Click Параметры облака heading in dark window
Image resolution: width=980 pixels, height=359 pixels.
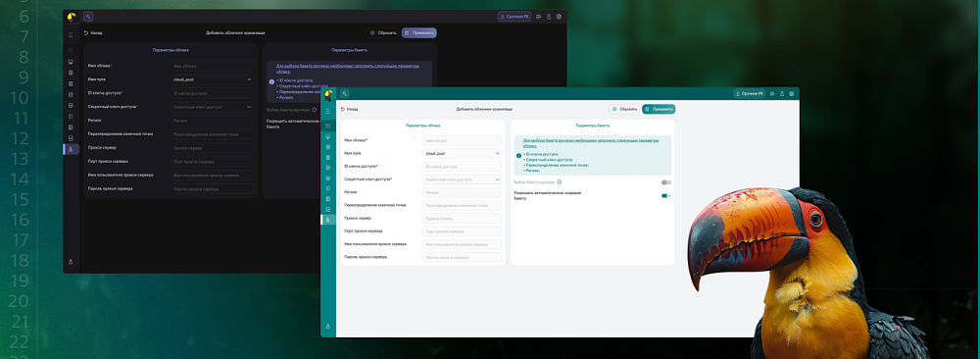point(171,49)
